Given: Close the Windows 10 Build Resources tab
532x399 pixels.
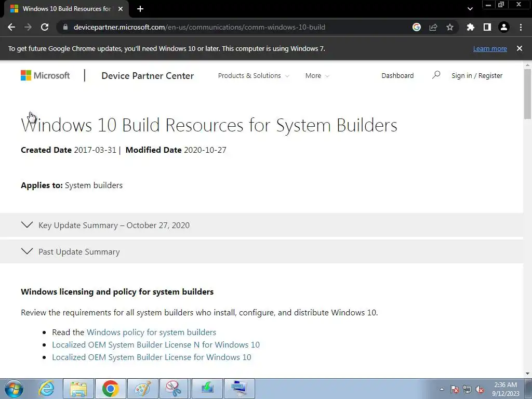Looking at the screenshot, I should 121,9.
